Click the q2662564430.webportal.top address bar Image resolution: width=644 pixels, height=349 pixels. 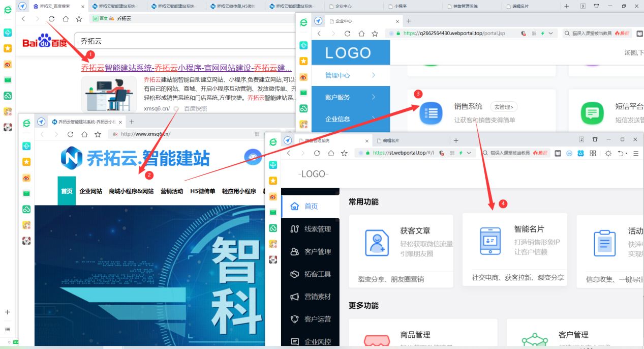coord(471,33)
